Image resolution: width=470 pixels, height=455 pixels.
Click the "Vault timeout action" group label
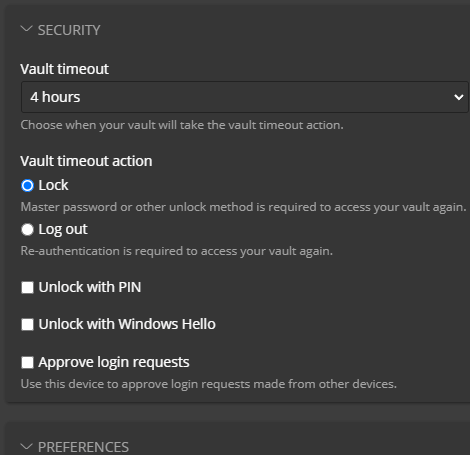click(86, 161)
